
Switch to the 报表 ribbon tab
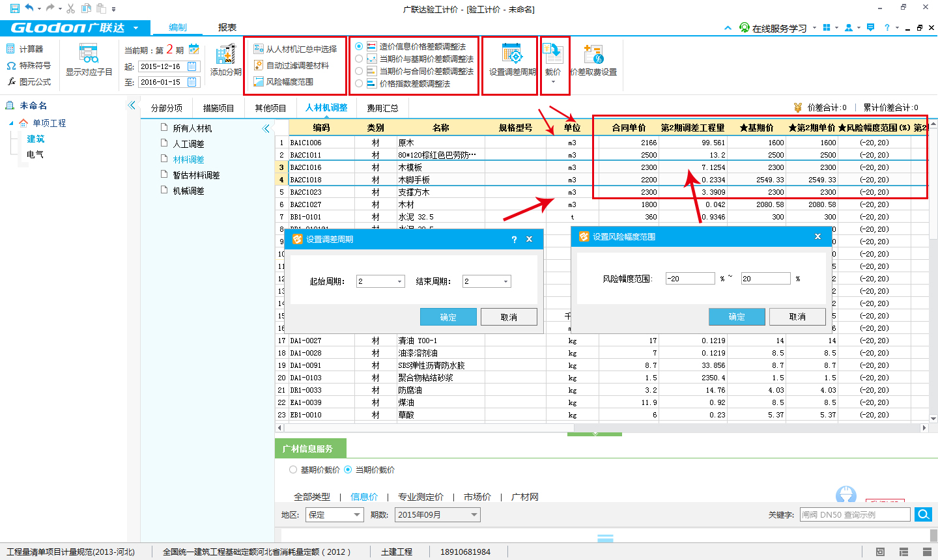click(x=227, y=27)
